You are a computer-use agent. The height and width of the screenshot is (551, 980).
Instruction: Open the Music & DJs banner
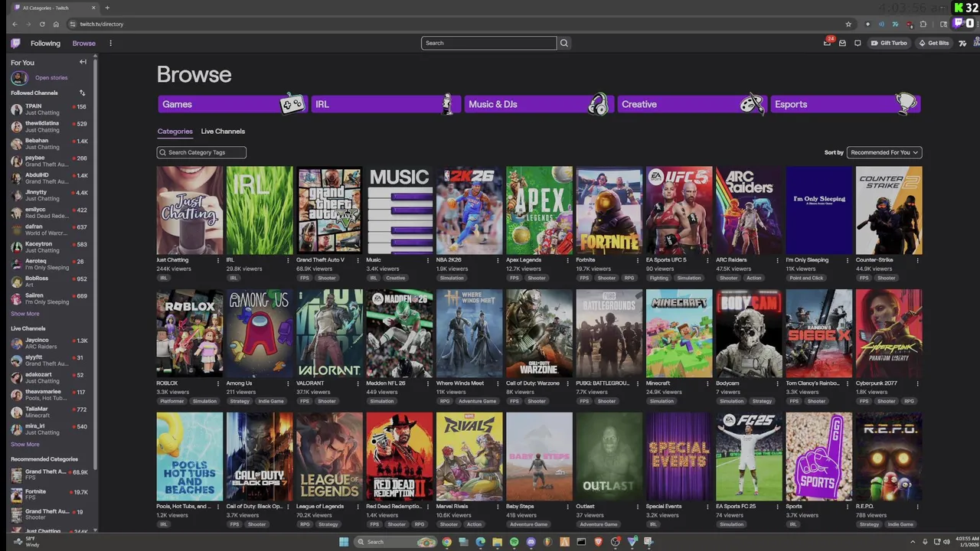[x=538, y=104]
